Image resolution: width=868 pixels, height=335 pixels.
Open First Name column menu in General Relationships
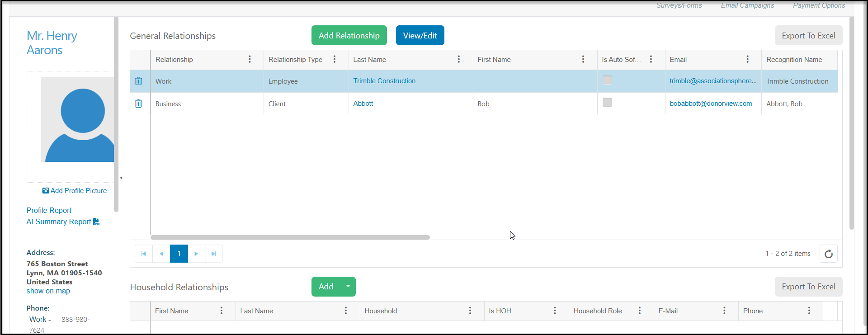[583, 59]
